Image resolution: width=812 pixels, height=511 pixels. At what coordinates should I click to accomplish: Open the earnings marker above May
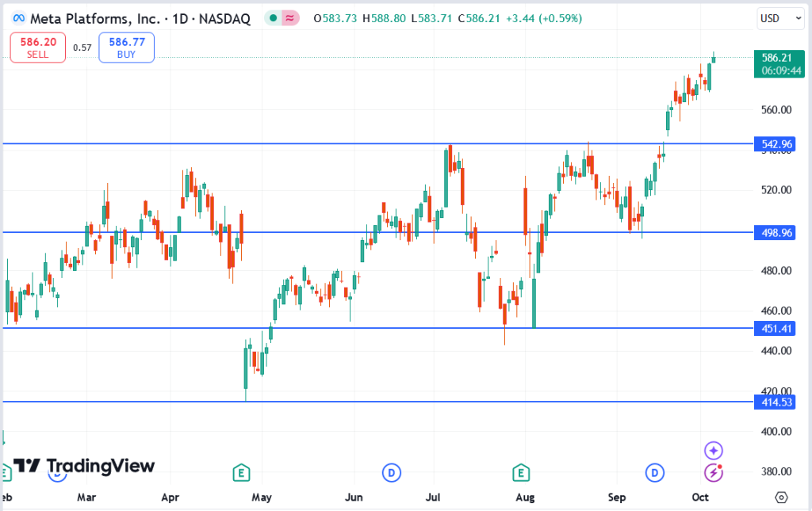point(241,472)
